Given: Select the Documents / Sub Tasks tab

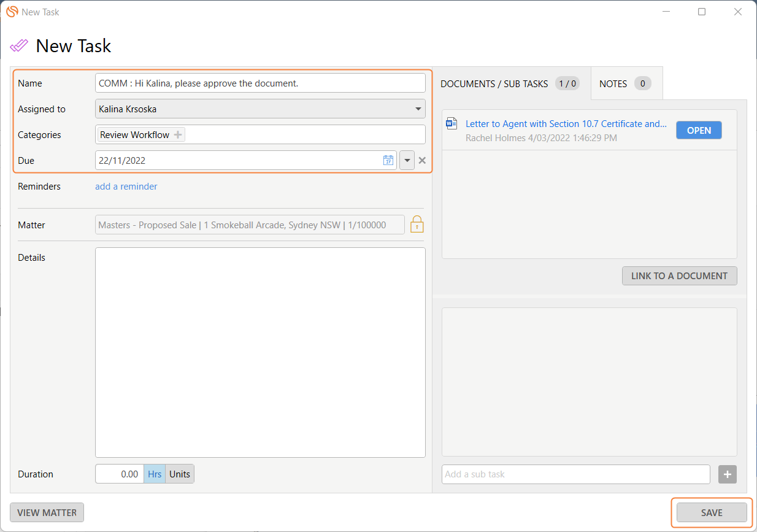Looking at the screenshot, I should click(x=510, y=83).
